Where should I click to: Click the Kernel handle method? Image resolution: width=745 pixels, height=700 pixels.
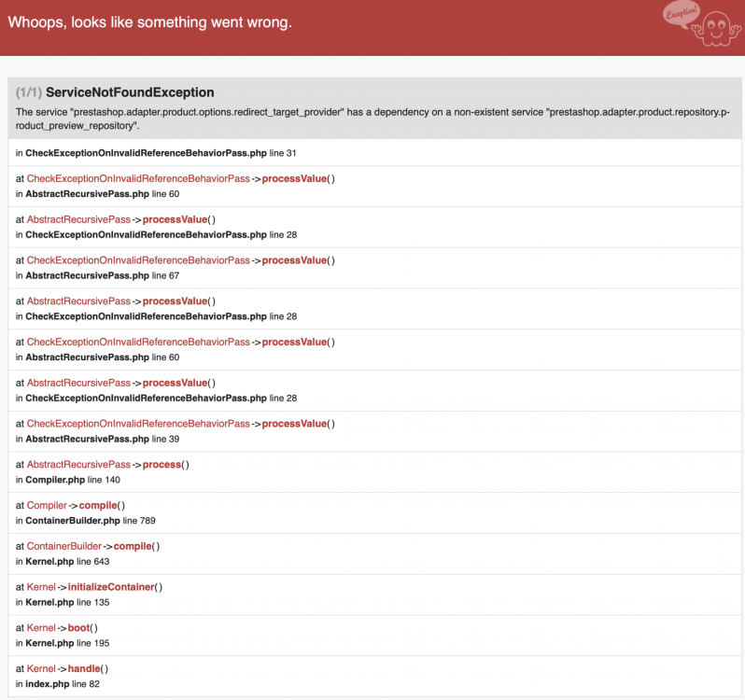84,668
